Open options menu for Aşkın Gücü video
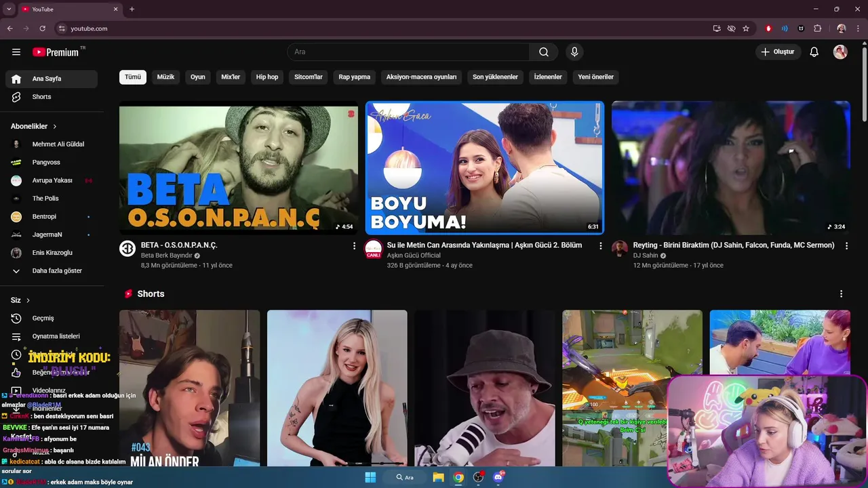The width and height of the screenshot is (868, 488). coord(600,246)
